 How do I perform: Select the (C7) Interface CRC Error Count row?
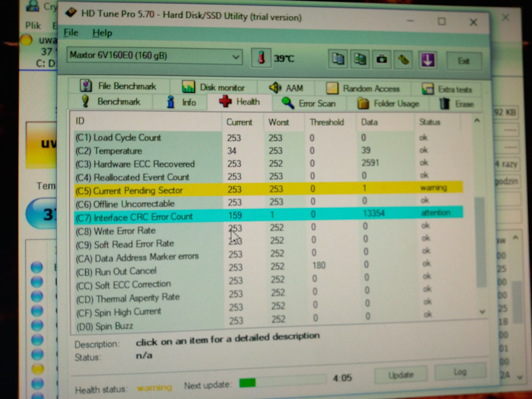tap(268, 215)
